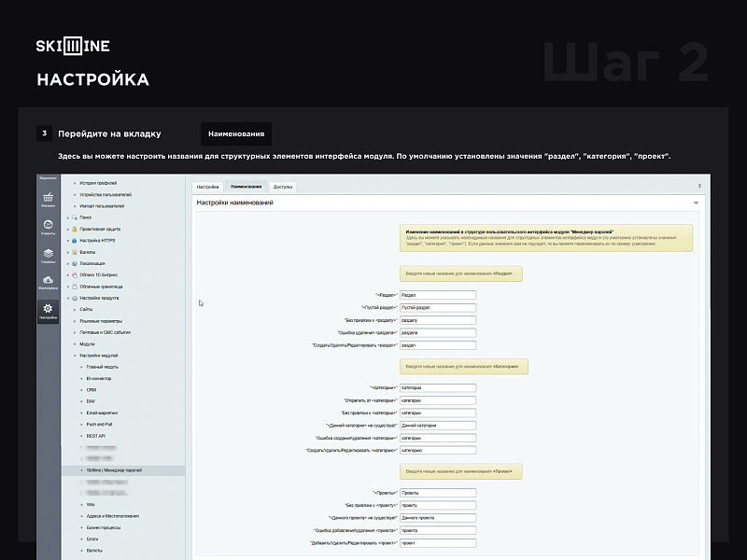Click the pin icon right of tabs
This screenshot has width=747, height=560.
point(699,187)
